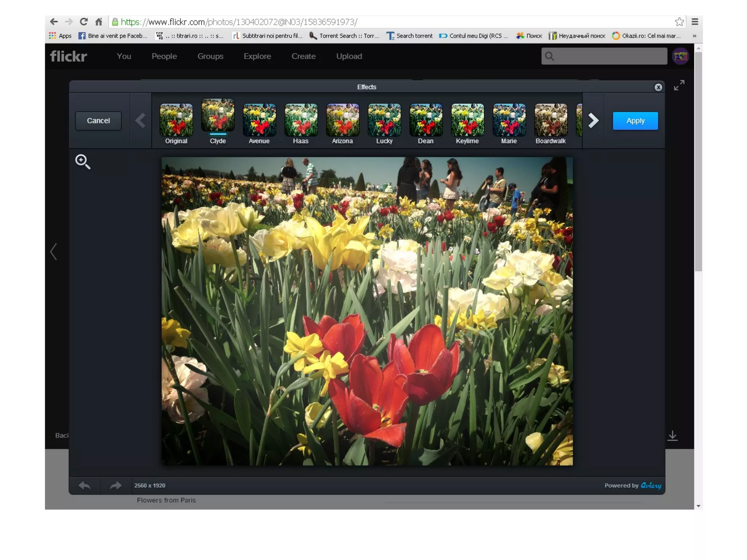Close the Effects panel with X icon

click(x=658, y=87)
